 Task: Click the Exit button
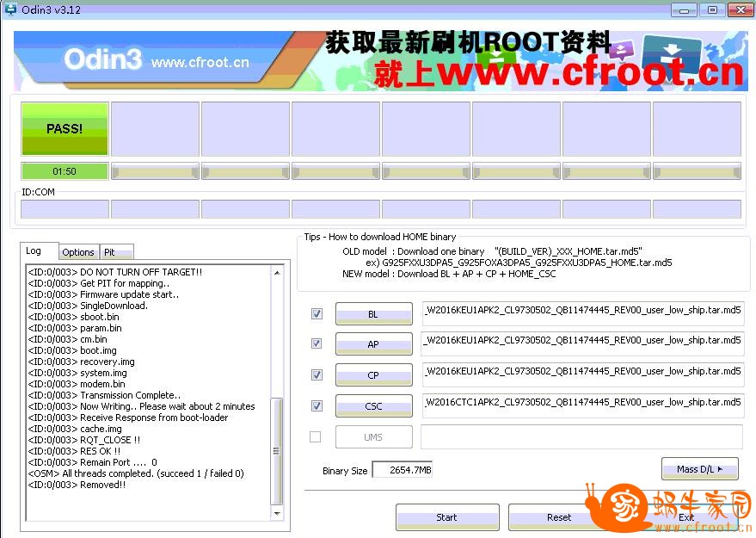point(686,517)
